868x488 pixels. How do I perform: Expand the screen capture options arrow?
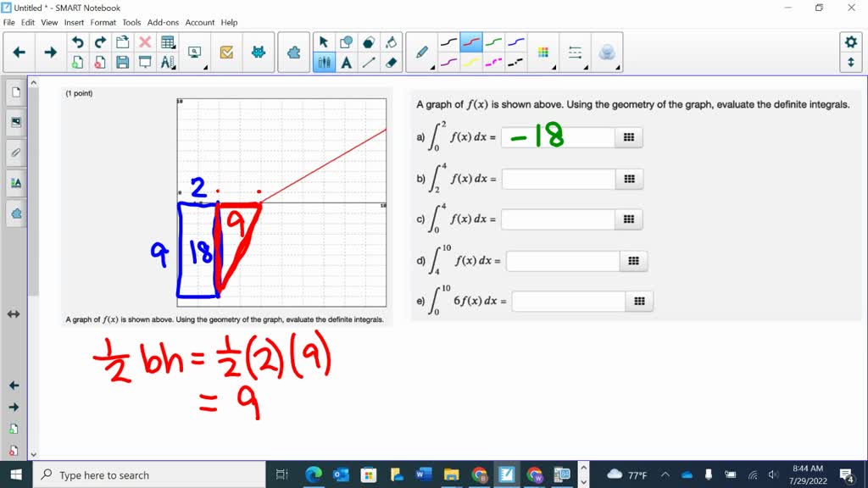(x=206, y=68)
